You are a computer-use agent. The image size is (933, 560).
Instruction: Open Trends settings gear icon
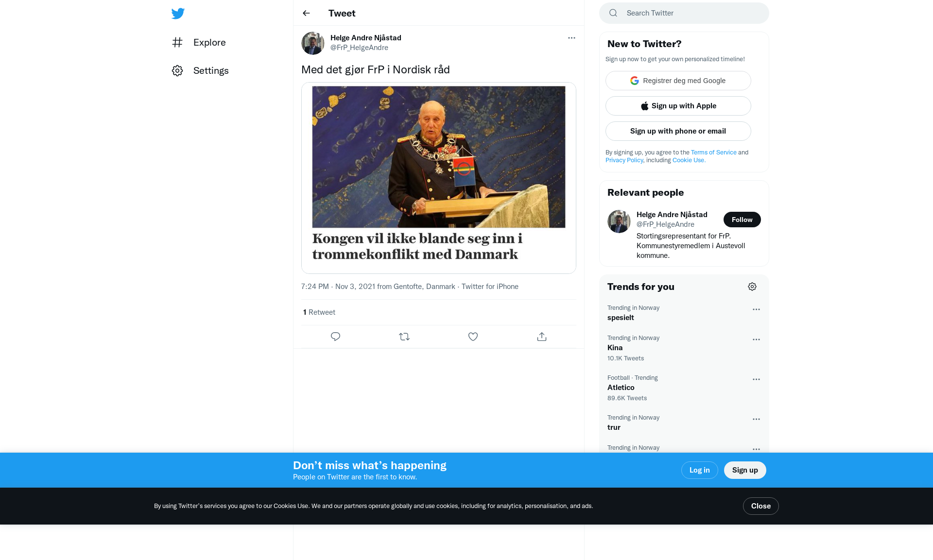pos(752,287)
